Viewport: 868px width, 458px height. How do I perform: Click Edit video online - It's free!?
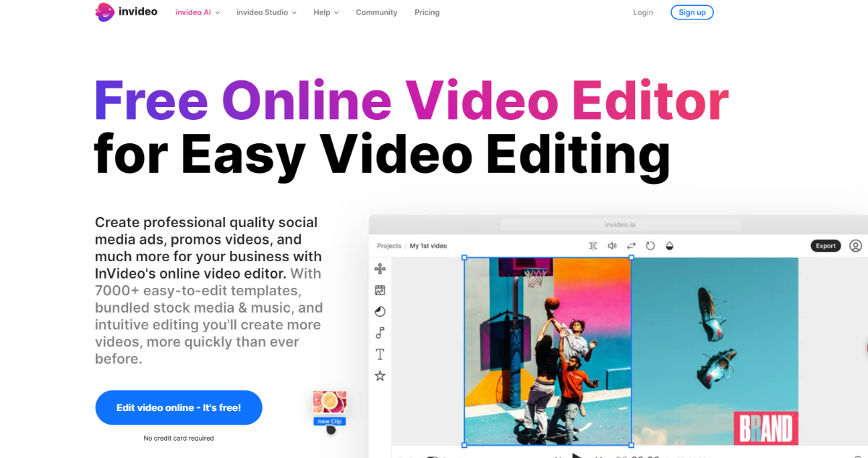pos(179,407)
